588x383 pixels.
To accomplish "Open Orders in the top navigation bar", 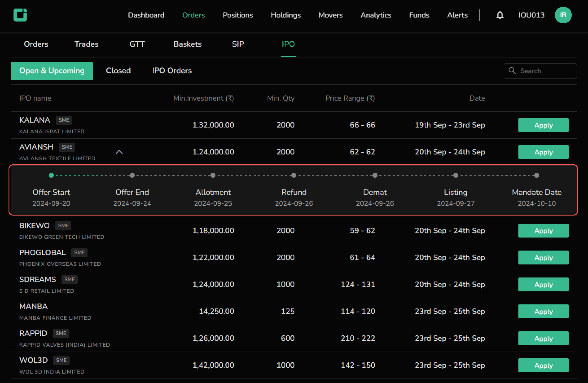I will (x=193, y=15).
